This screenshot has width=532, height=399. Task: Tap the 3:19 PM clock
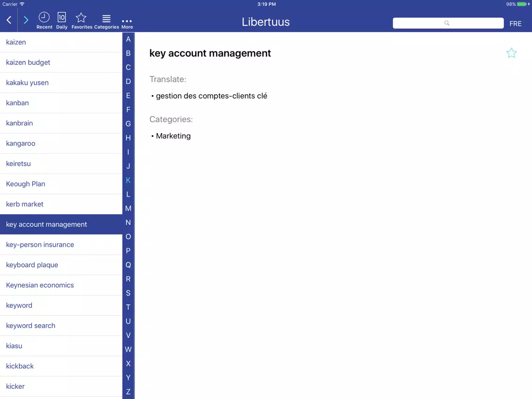(266, 4)
